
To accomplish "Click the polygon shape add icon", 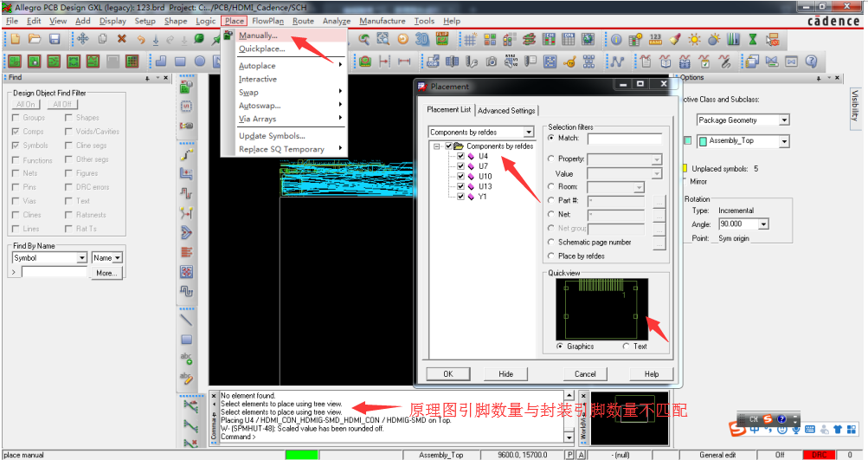I will coord(161,61).
